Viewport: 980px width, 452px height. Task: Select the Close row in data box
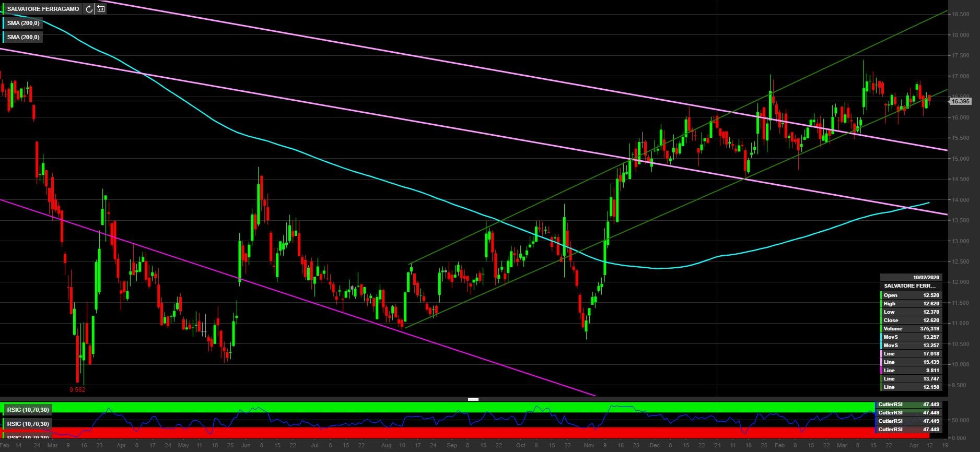click(x=911, y=320)
